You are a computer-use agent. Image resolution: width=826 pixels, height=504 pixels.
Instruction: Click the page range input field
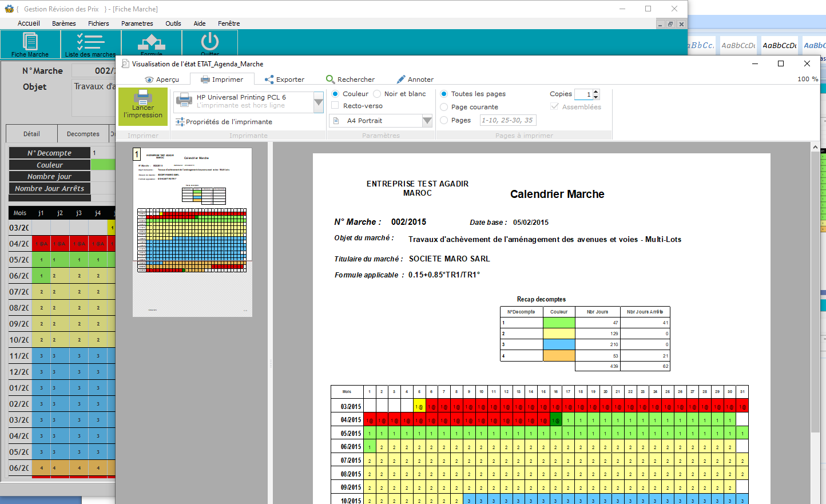[x=507, y=120]
